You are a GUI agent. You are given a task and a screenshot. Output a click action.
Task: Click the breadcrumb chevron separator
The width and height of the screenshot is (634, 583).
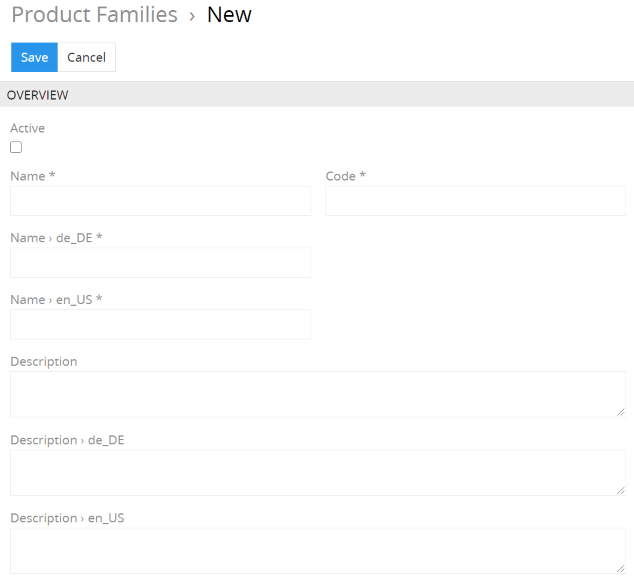(192, 17)
